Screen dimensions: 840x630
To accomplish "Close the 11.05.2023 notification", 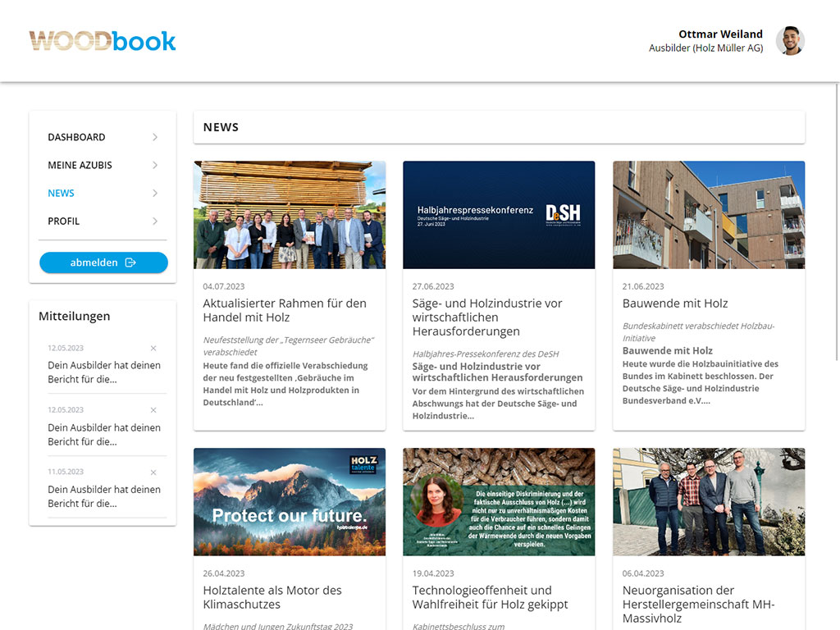I will pos(153,472).
